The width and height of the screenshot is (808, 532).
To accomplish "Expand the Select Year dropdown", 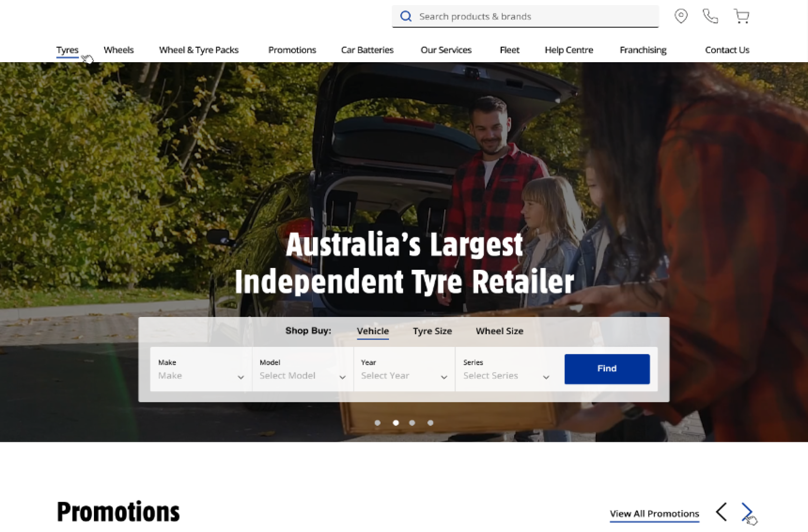I will click(404, 369).
